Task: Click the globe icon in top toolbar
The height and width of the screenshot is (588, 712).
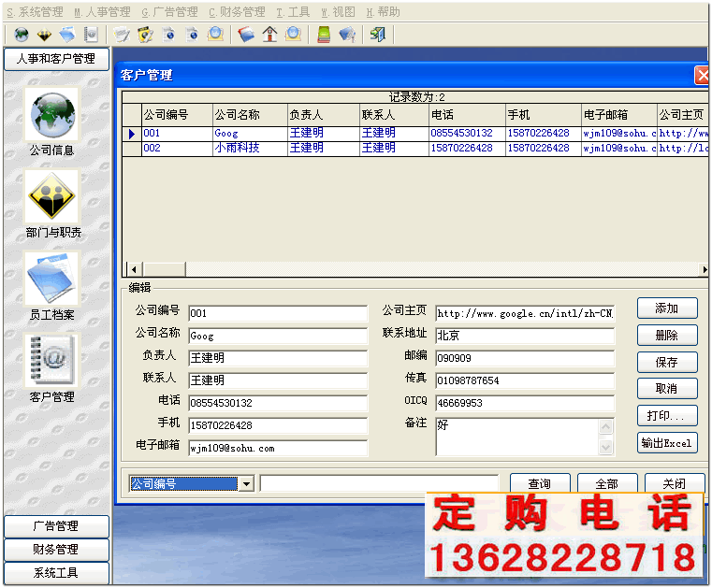Action: point(22,35)
